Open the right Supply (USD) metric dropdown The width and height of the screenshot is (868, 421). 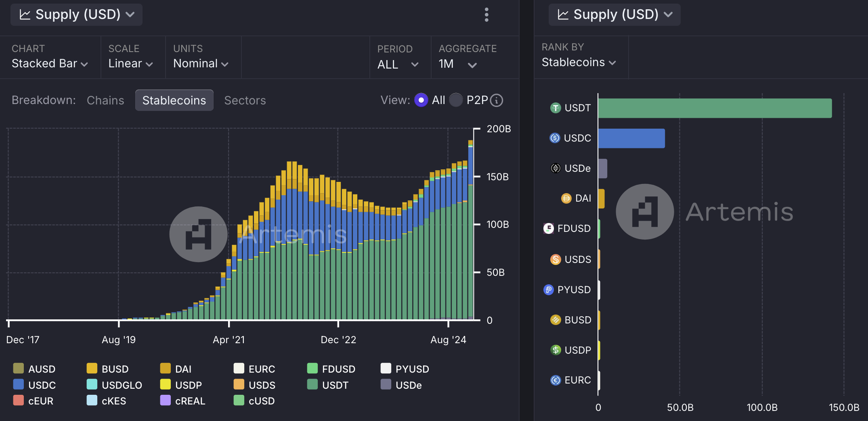point(614,15)
